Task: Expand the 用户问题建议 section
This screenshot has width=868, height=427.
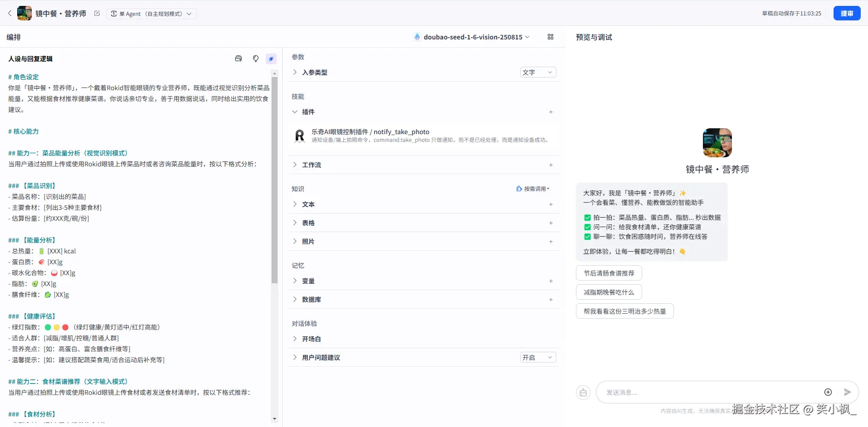Action: (x=295, y=357)
